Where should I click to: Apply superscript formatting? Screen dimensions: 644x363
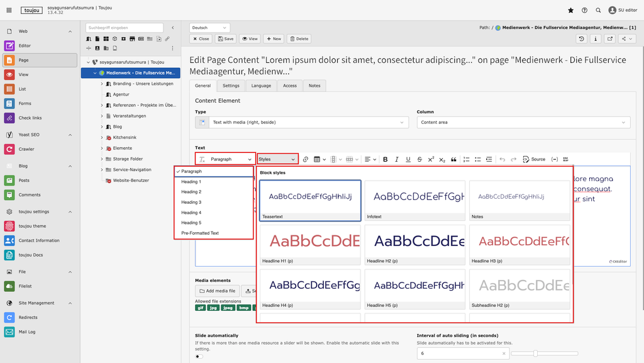[x=431, y=159]
